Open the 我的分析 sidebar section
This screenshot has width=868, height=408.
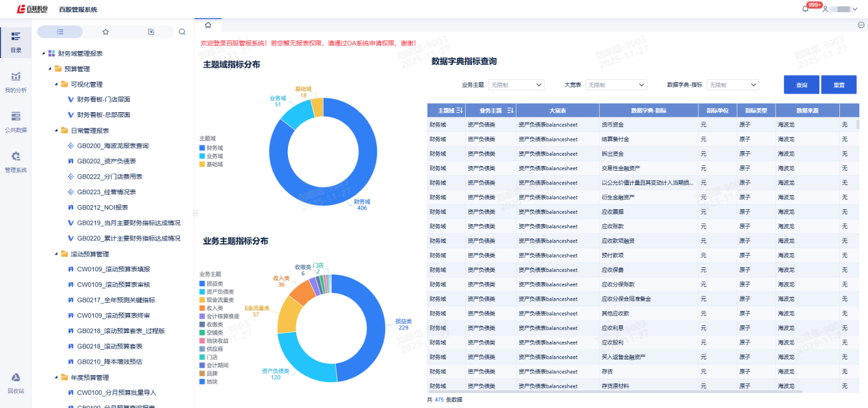point(15,81)
